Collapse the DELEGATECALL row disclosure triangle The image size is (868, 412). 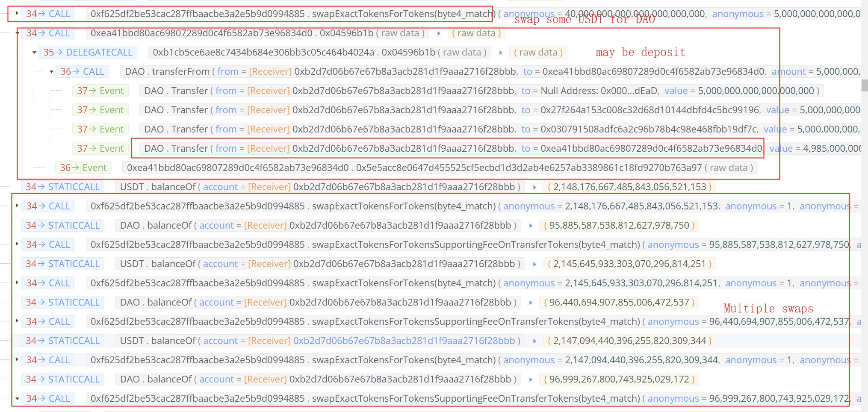point(34,52)
